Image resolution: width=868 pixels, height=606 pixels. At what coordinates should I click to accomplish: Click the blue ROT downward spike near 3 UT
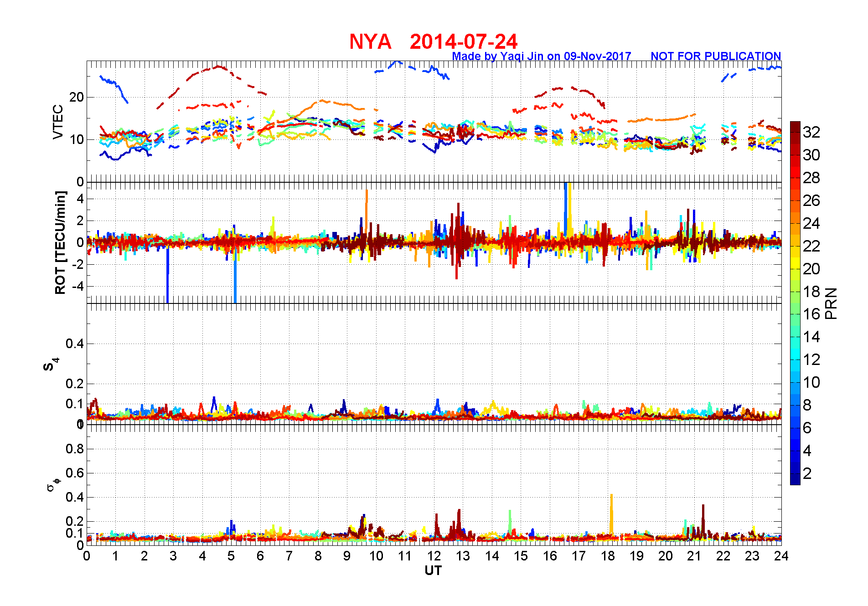tap(168, 276)
